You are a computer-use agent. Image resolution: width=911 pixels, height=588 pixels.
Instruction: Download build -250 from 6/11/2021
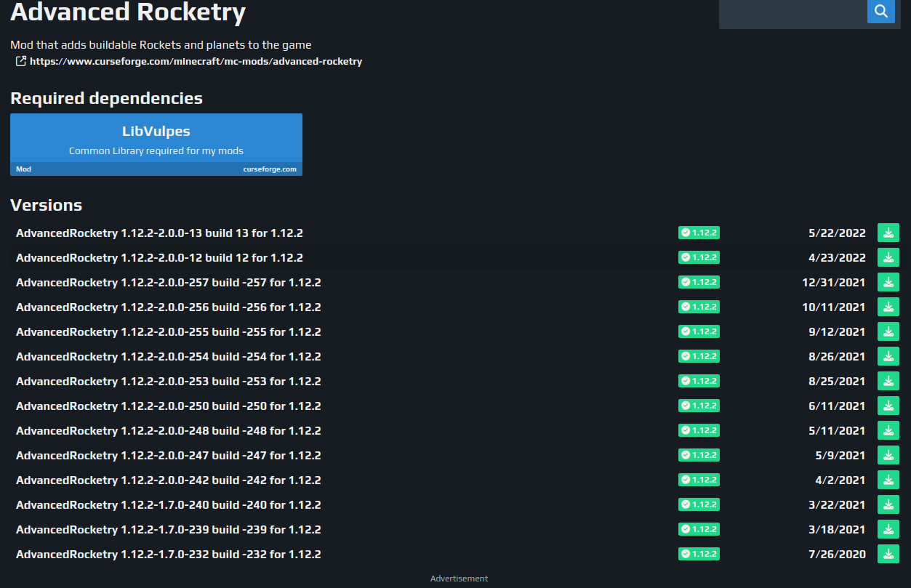888,406
